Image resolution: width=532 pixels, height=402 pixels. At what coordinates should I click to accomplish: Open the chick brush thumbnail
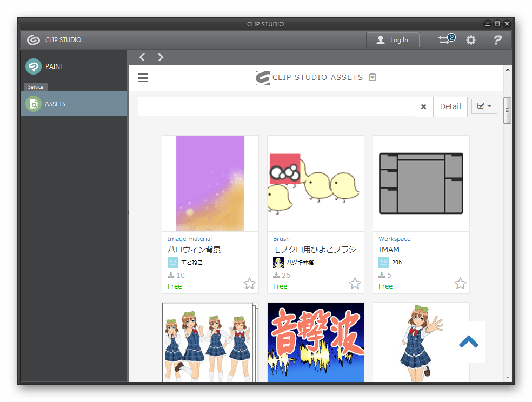316,183
